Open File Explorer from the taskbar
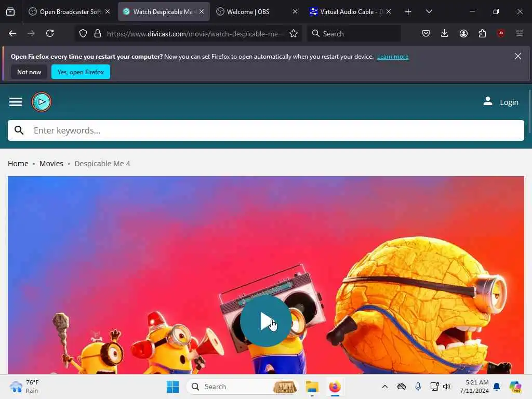Screen dimensions: 532x399 [x=312, y=387]
